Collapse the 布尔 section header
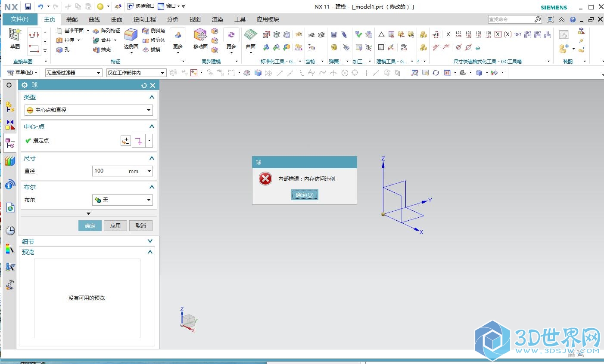Image resolution: width=604 pixels, height=364 pixels. pos(152,187)
